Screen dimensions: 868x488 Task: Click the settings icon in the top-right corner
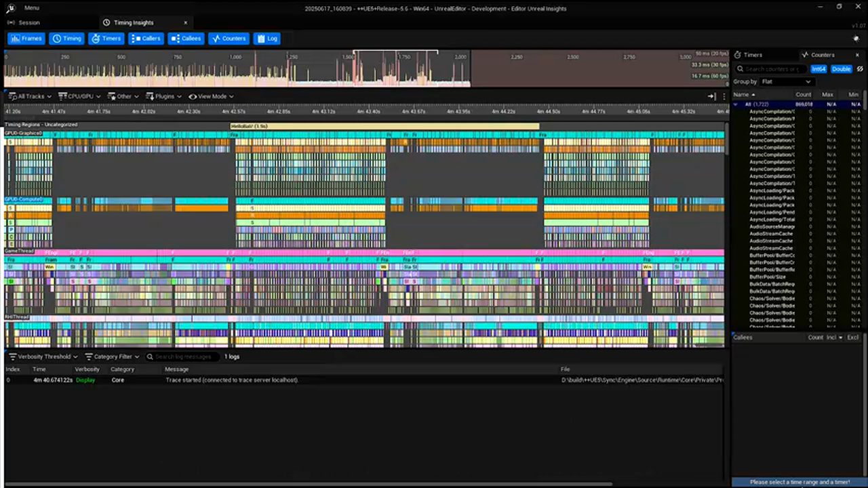[856, 39]
